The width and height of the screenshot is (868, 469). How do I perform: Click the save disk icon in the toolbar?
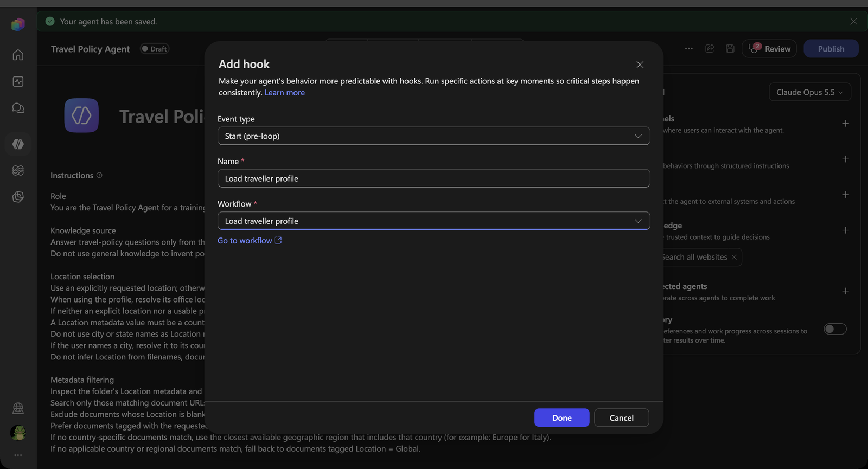click(730, 48)
